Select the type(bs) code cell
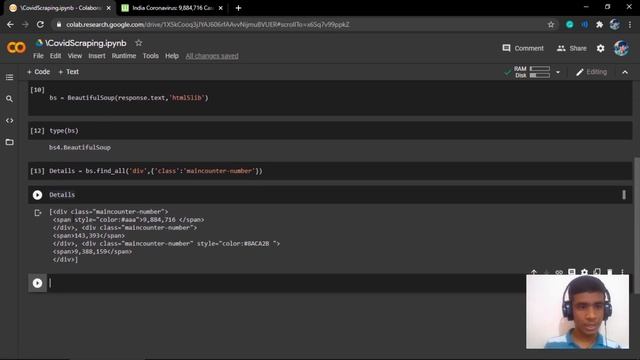The image size is (640, 360). coord(330,131)
